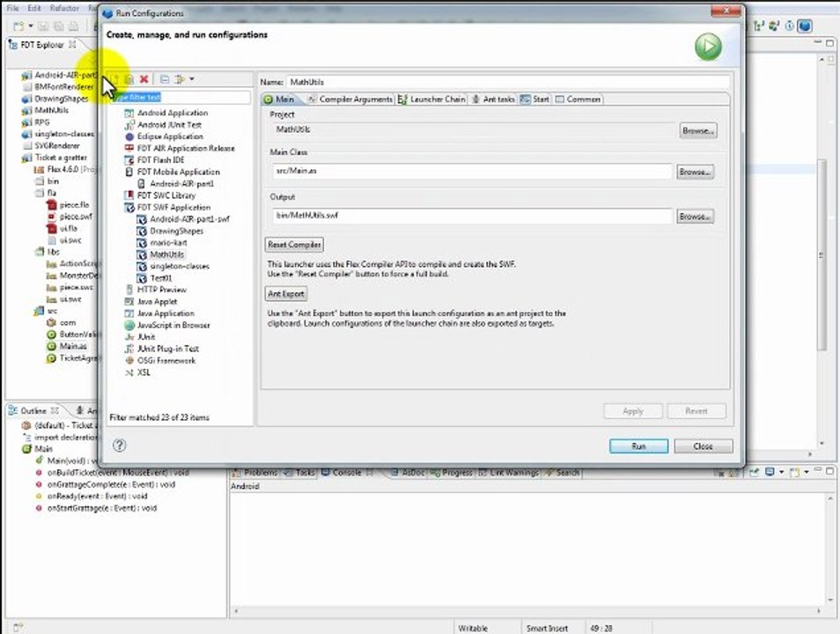Image resolution: width=840 pixels, height=634 pixels.
Task: Select the singleton-classes SWF configuration
Action: [x=180, y=266]
